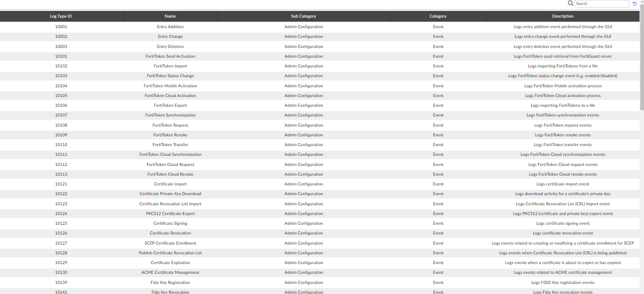
Task: Click FortiToken Status Change name
Action: coord(170,76)
